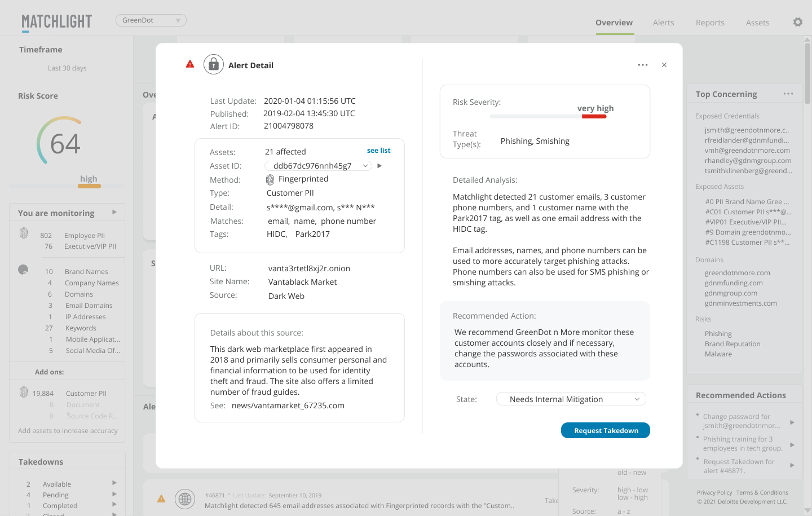Select Last 30 days timeframe
Screen dimensions: 812x516
pos(67,68)
